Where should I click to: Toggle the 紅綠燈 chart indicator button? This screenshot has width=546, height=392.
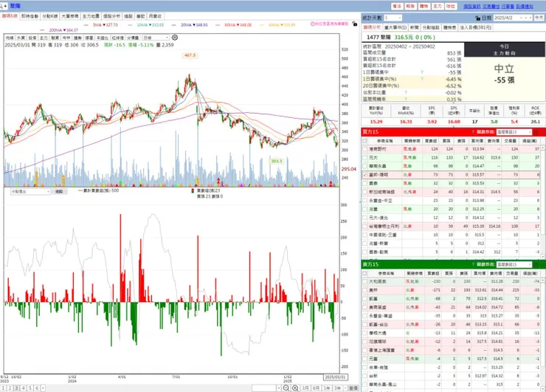118,38
